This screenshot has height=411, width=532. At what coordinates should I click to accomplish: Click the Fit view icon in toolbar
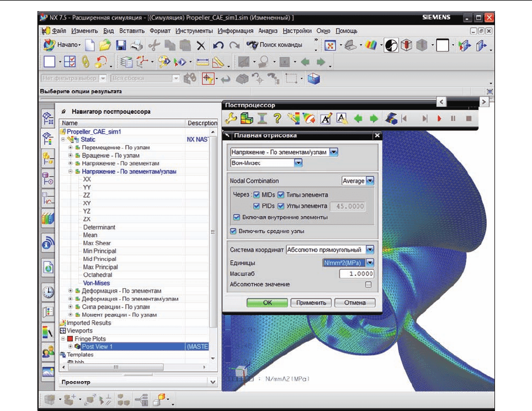[x=330, y=45]
